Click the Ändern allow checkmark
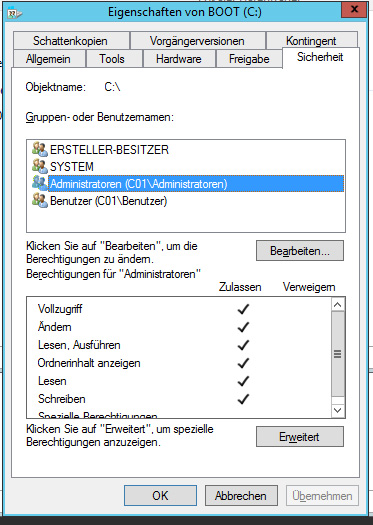Image resolution: width=373 pixels, height=525 pixels. click(243, 327)
